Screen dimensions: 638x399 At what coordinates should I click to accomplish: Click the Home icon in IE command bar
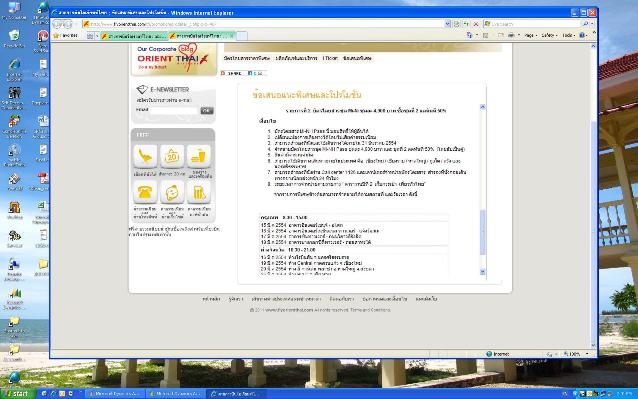click(469, 36)
